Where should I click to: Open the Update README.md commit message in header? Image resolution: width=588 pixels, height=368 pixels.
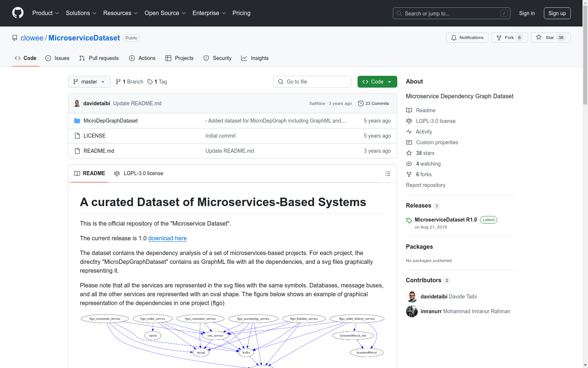point(137,103)
